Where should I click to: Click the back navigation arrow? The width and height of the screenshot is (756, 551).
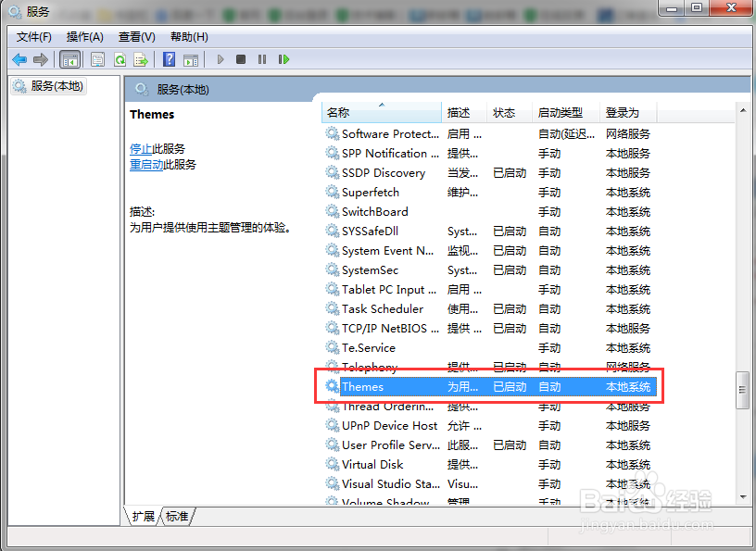[x=19, y=59]
